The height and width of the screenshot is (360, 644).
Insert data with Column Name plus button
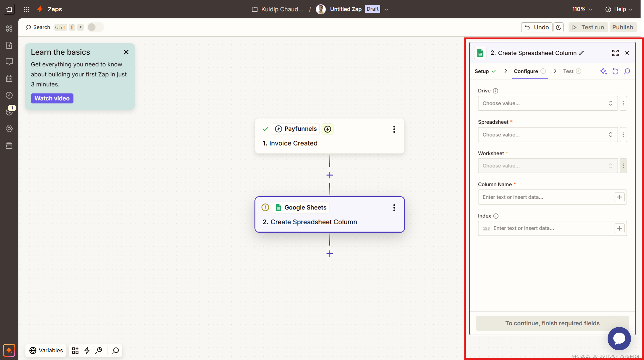coord(619,197)
